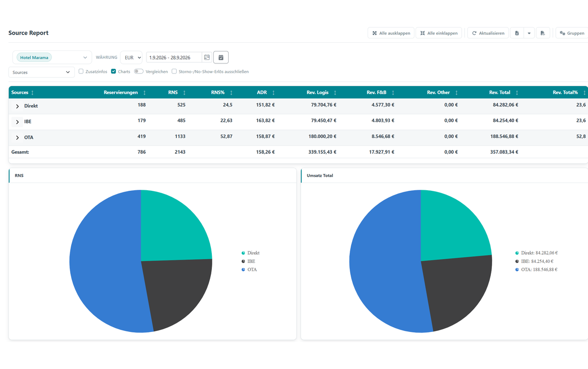Click the sort icon beside ADR
This screenshot has height=369, width=588.
pyautogui.click(x=273, y=93)
